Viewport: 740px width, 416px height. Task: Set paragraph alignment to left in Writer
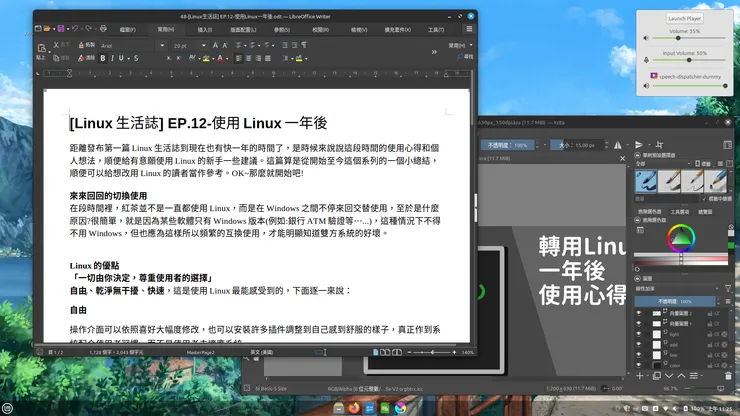click(x=238, y=58)
